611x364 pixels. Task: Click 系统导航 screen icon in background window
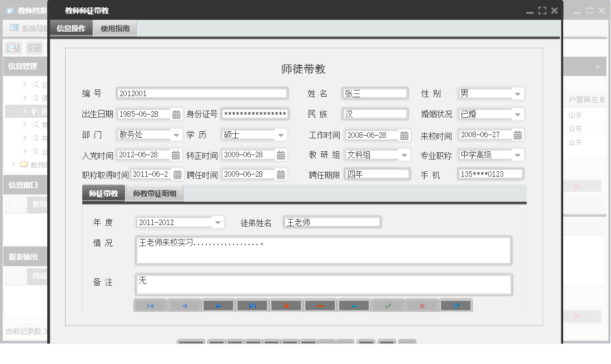pos(14,27)
